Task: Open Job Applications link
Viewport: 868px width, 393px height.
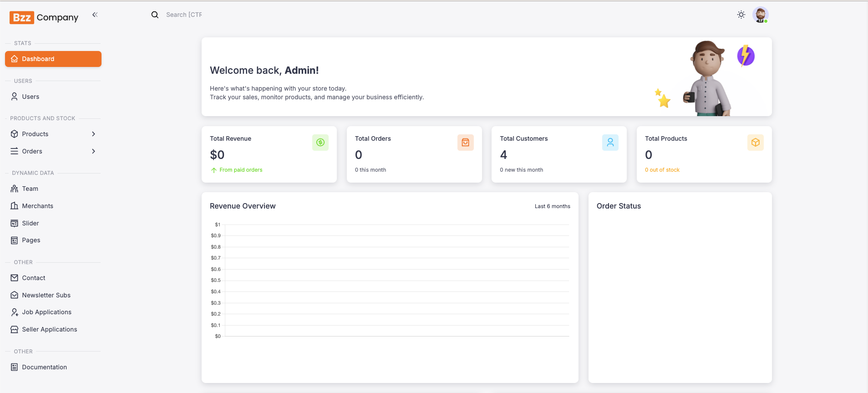Action: [46, 312]
